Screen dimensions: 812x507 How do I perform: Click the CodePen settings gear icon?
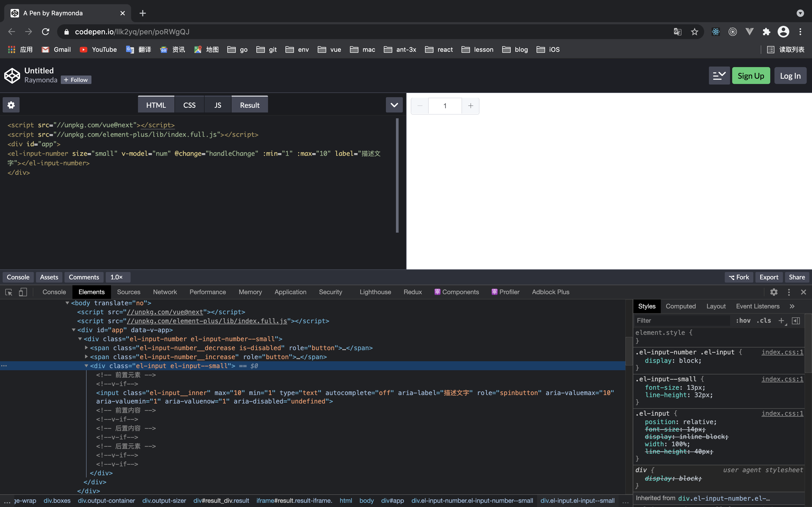tap(11, 105)
